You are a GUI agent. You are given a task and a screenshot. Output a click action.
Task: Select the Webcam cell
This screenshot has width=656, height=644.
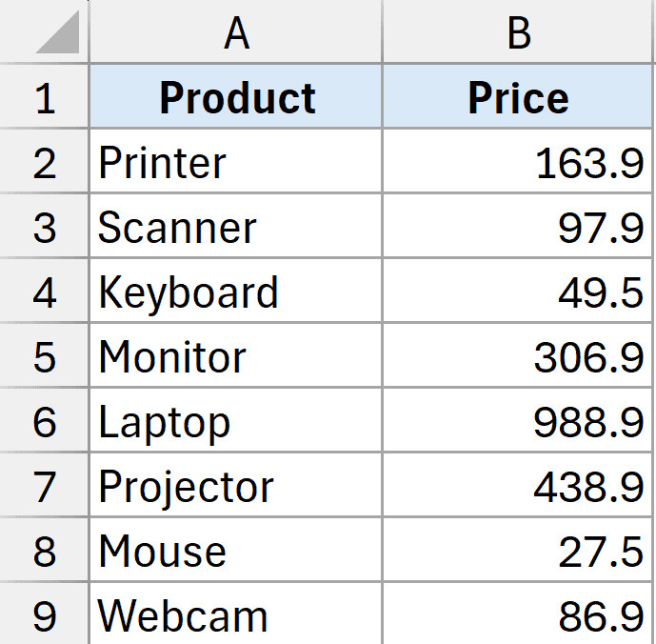236,616
